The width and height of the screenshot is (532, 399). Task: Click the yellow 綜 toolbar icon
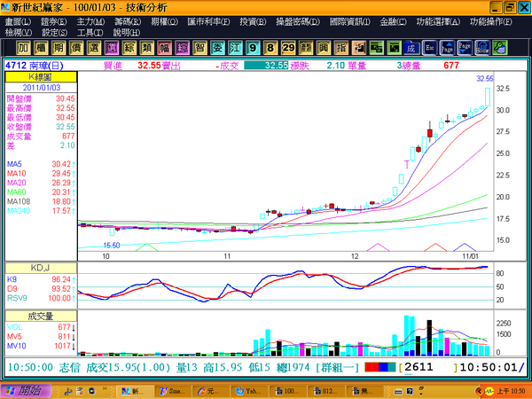pyautogui.click(x=129, y=48)
